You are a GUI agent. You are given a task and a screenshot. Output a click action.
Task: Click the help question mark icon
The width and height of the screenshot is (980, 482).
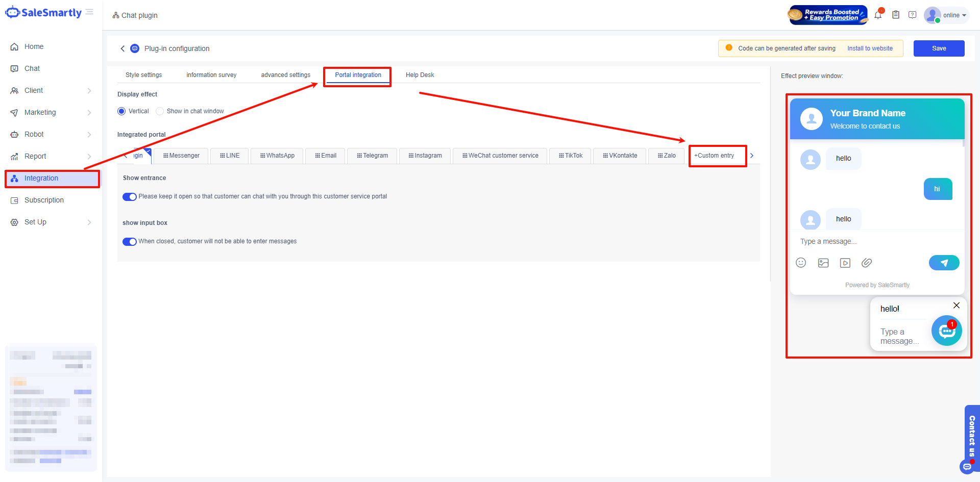coord(912,15)
